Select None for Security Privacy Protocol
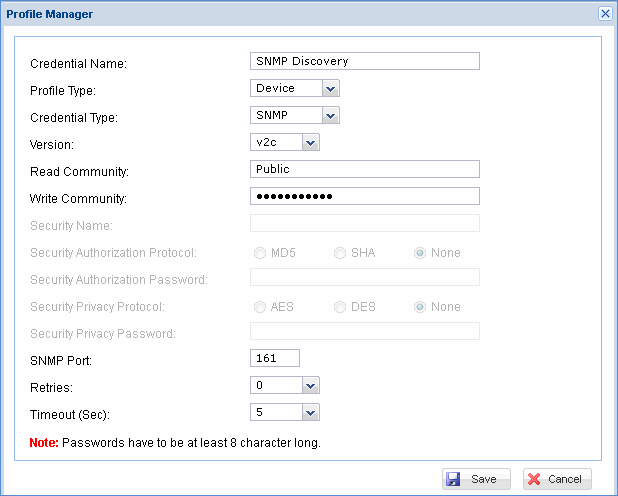The image size is (618, 496). 421,307
